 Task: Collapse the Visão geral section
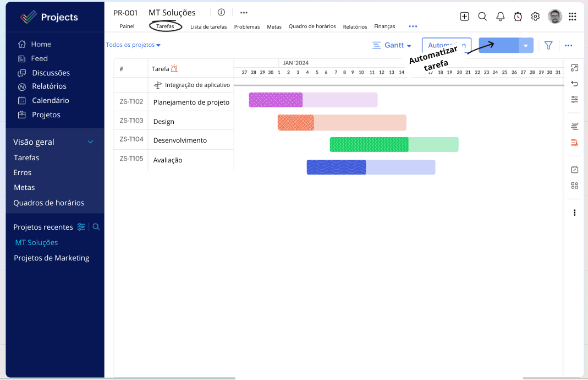point(90,142)
